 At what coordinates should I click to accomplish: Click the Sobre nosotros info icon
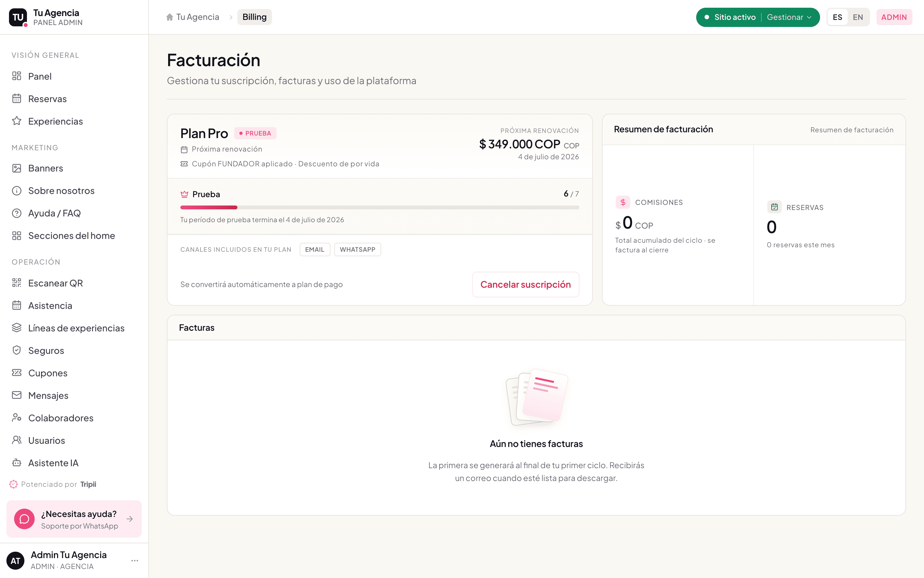[x=16, y=190]
